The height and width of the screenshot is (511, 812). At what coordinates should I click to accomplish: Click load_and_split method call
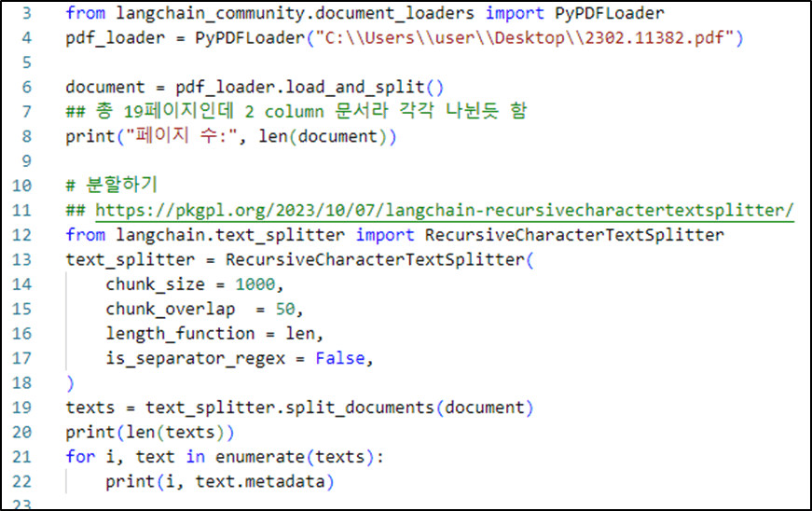tap(355, 87)
